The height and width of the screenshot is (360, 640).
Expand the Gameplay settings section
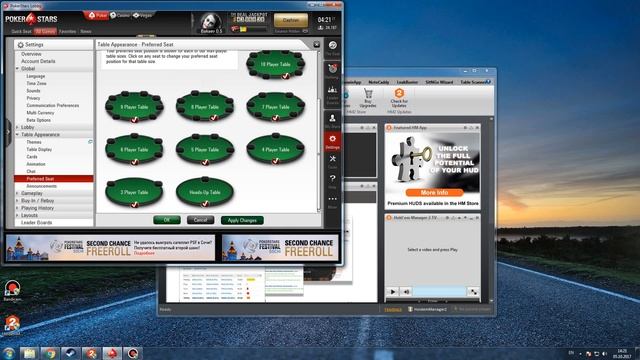(x=18, y=193)
